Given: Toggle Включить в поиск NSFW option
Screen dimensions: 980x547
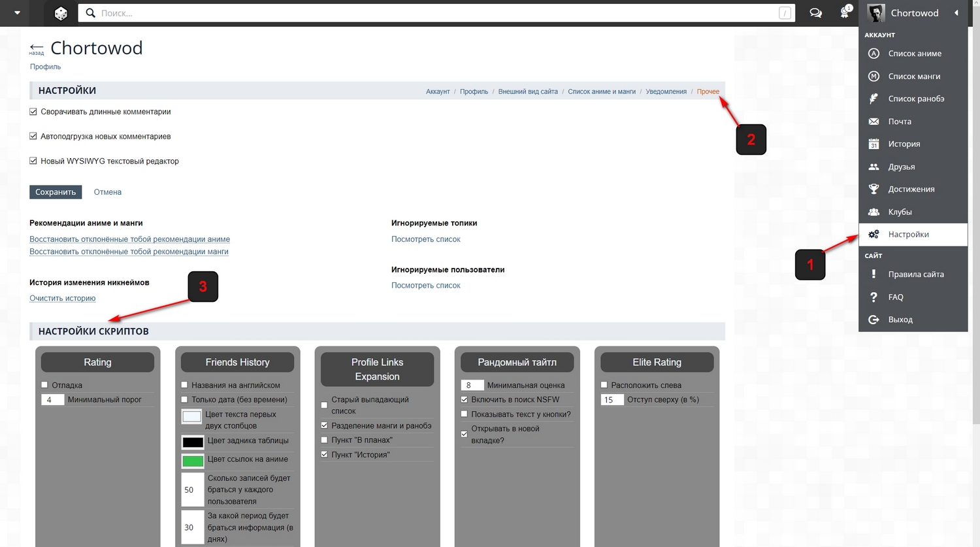Looking at the screenshot, I should [x=464, y=399].
